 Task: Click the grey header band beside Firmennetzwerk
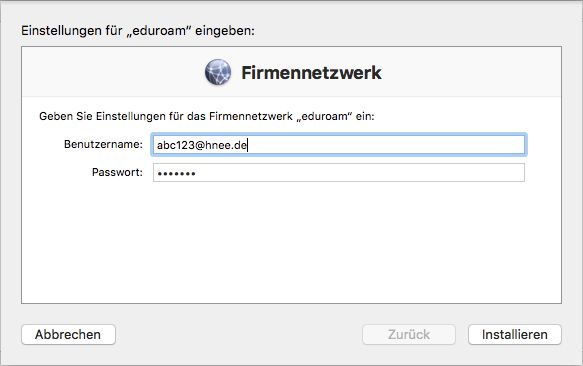468,72
